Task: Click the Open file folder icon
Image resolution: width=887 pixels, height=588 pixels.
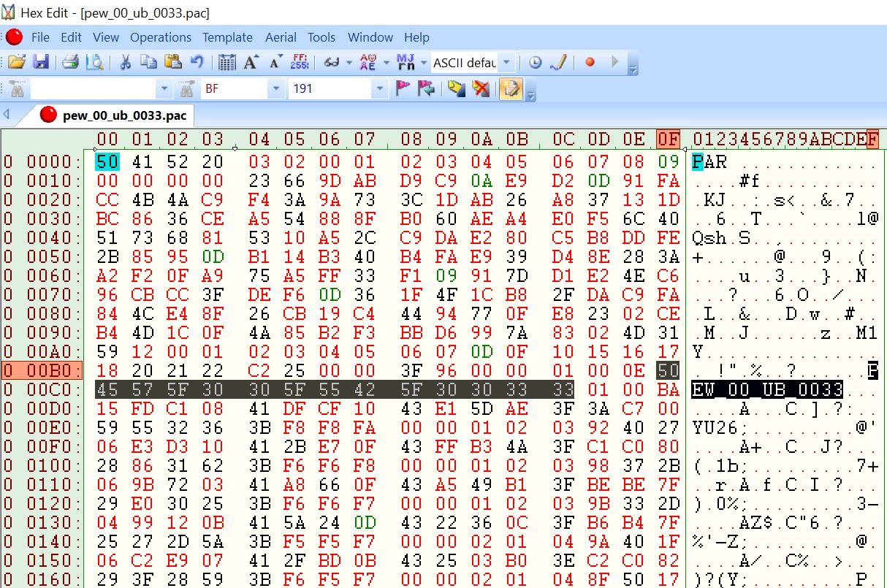Action: coord(17,63)
